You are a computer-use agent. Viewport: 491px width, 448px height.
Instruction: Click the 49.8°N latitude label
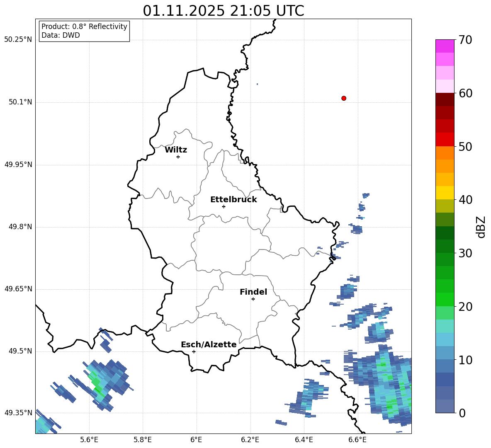coord(20,227)
